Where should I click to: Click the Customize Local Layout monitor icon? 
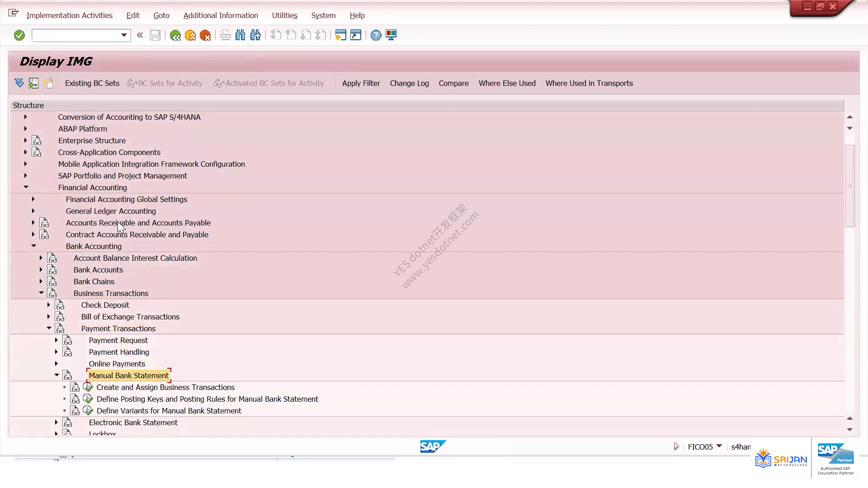pyautogui.click(x=391, y=35)
